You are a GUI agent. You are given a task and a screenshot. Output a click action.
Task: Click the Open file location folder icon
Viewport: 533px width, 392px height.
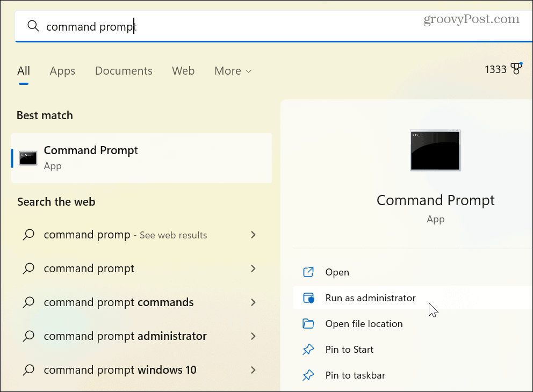[308, 324]
